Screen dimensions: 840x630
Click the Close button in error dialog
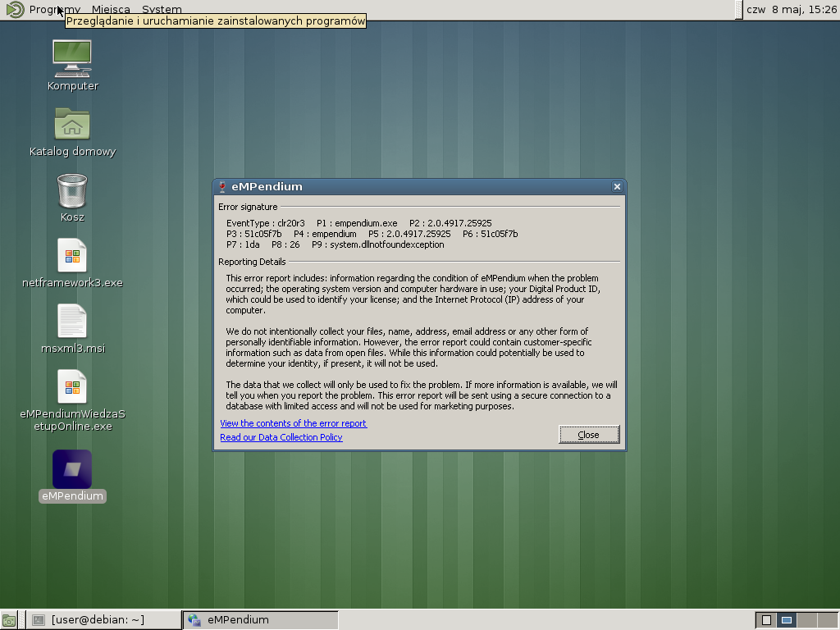589,435
